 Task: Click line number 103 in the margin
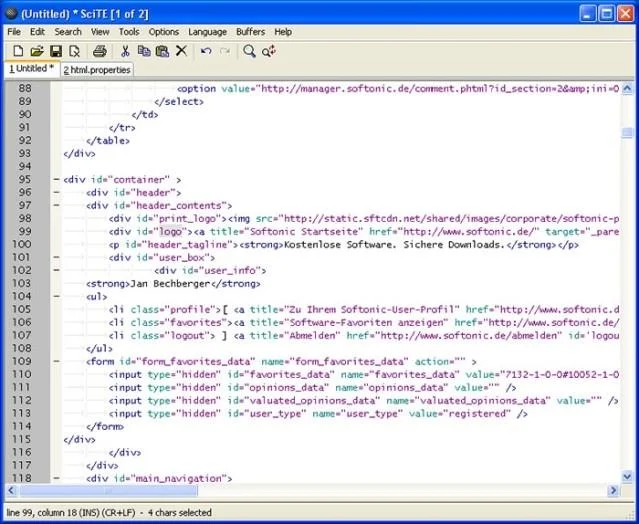click(x=22, y=283)
